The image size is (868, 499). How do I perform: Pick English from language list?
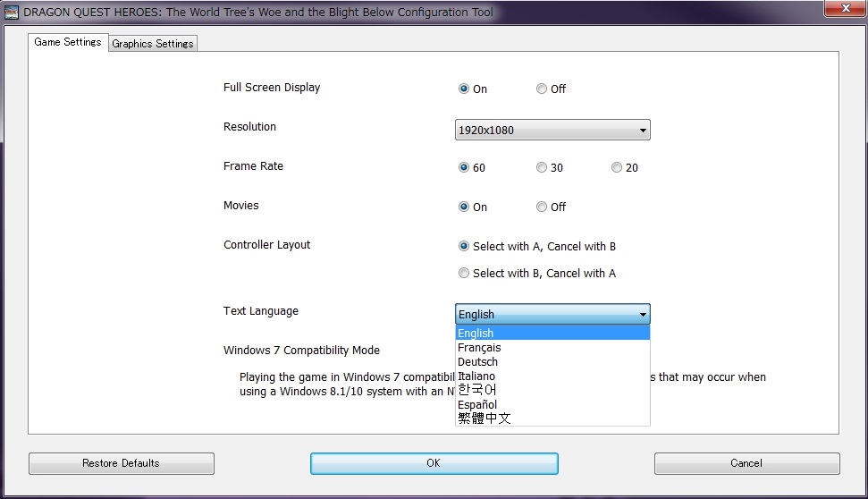point(552,333)
